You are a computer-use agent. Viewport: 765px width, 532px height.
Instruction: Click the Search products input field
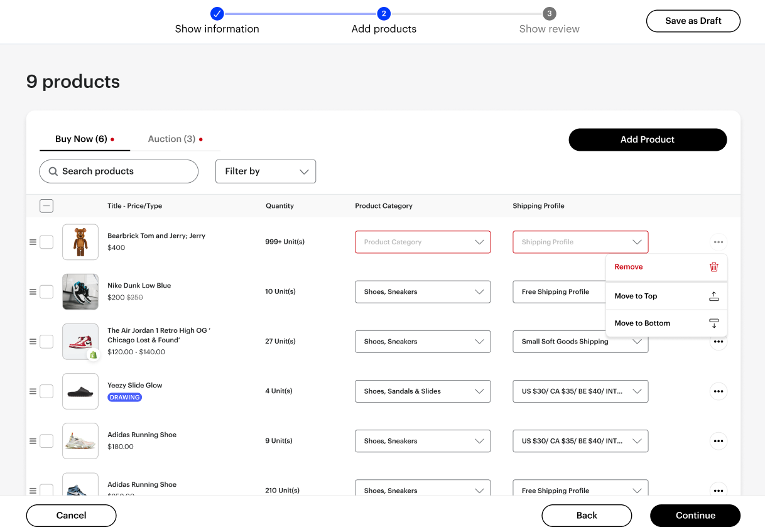119,171
